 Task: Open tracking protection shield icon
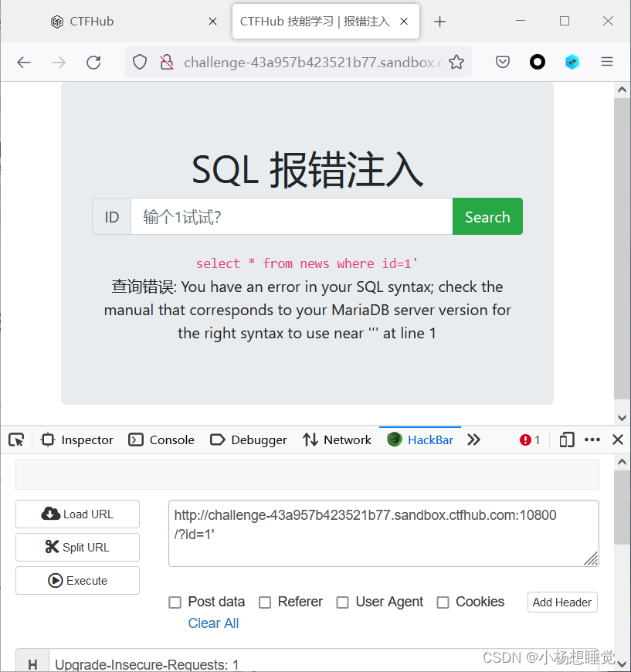point(139,63)
